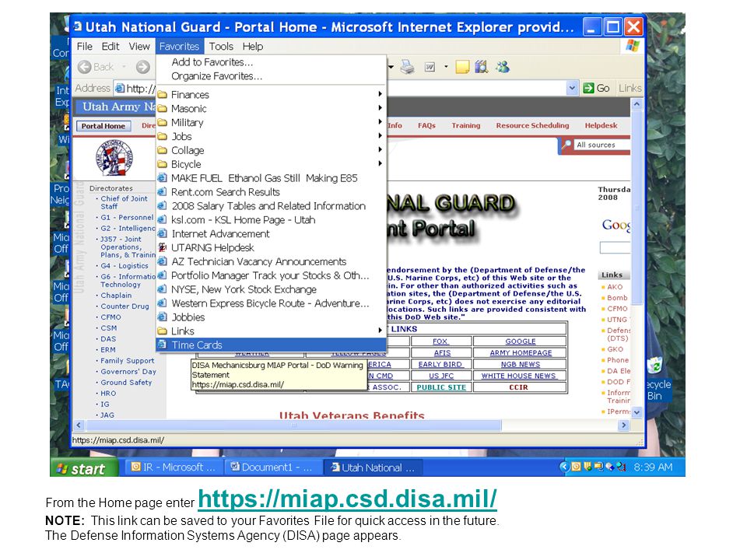Image resolution: width=747 pixels, height=560 pixels.
Task: Click the AKO link in Links panel
Action: [615, 287]
